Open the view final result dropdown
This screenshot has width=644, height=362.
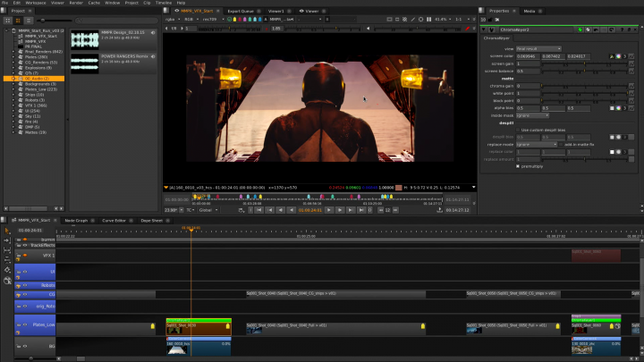click(538, 48)
